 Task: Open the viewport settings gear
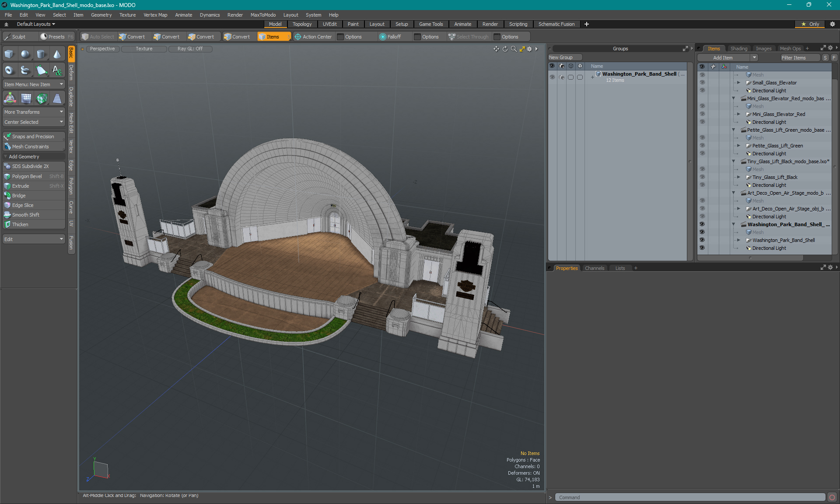pos(529,49)
